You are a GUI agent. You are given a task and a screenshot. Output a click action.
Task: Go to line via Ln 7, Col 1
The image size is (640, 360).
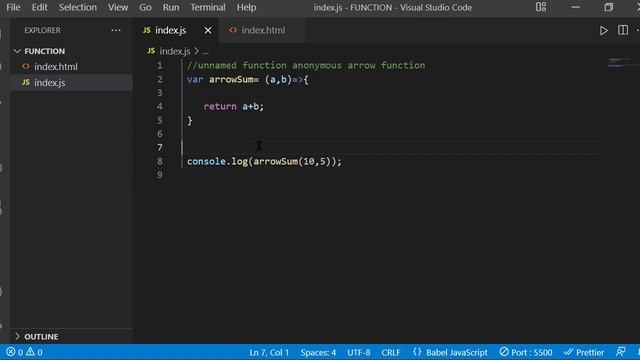pyautogui.click(x=269, y=352)
